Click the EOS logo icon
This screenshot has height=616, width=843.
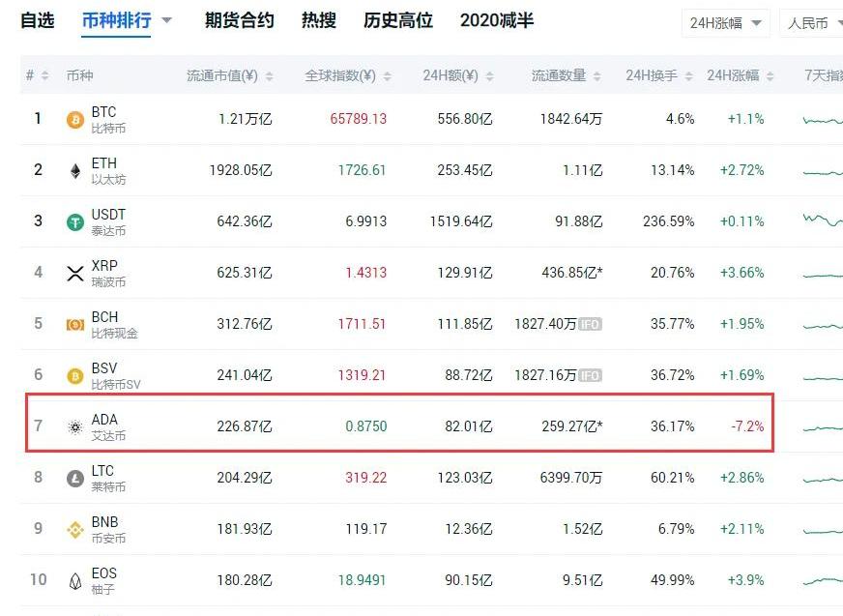[x=75, y=581]
